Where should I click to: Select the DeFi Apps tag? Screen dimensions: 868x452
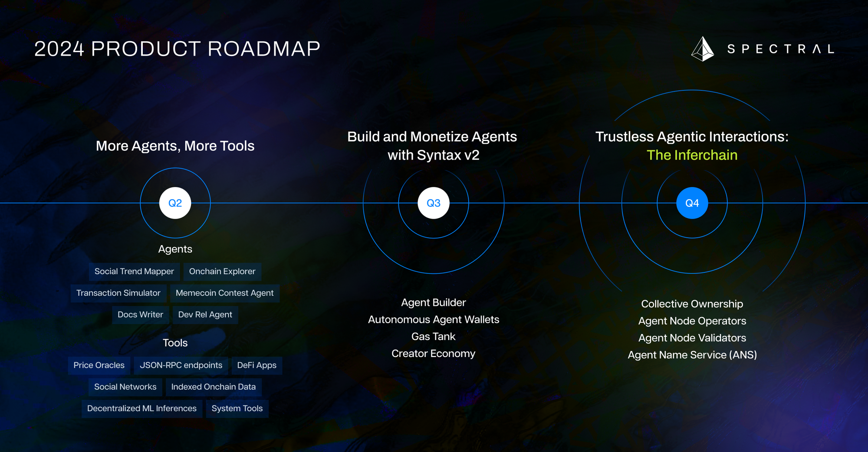pos(257,366)
